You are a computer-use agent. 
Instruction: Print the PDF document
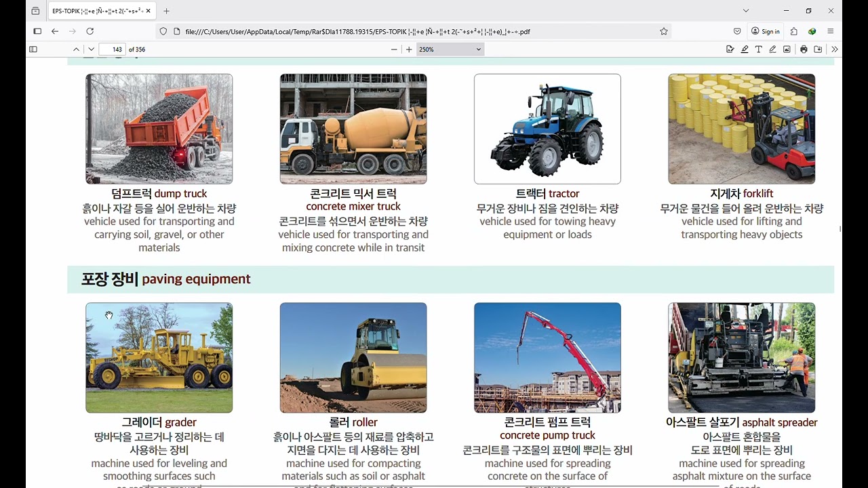coord(804,49)
